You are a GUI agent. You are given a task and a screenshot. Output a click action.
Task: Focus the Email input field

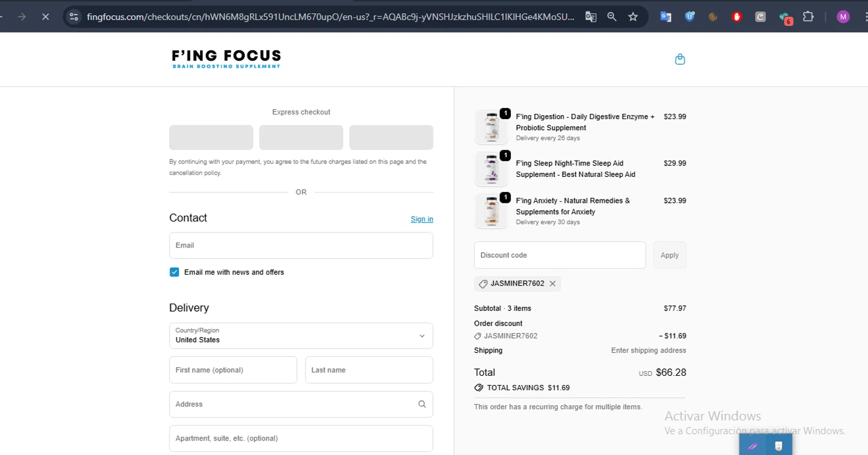click(301, 246)
